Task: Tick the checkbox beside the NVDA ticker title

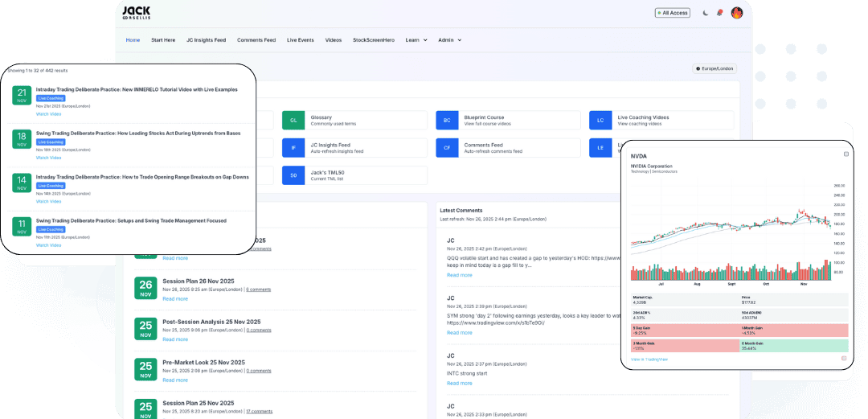Action: pyautogui.click(x=845, y=154)
